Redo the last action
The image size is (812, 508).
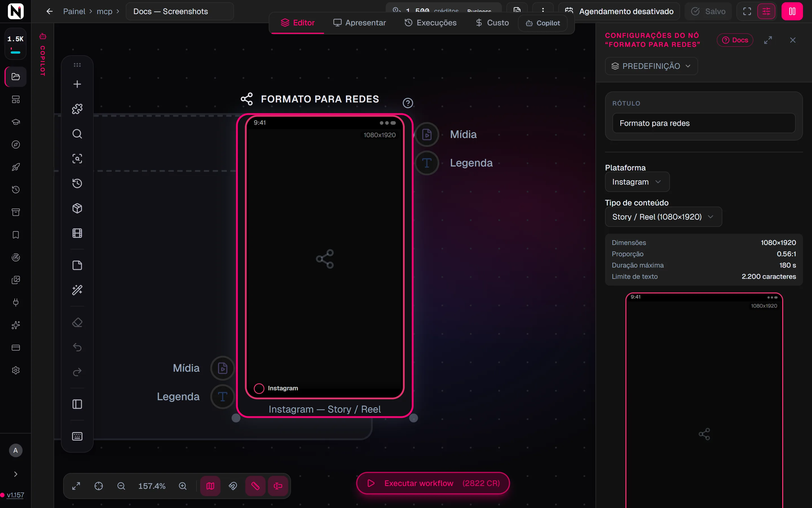coord(77,372)
